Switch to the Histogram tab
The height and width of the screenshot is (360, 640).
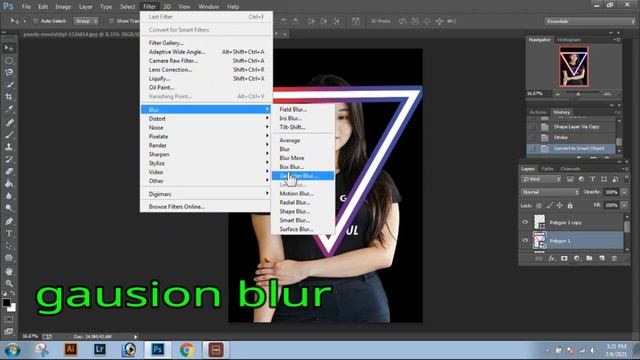569,40
